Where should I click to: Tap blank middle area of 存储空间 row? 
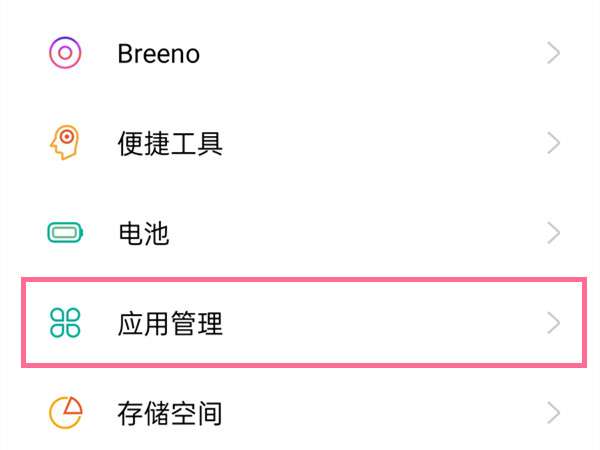tap(380, 412)
